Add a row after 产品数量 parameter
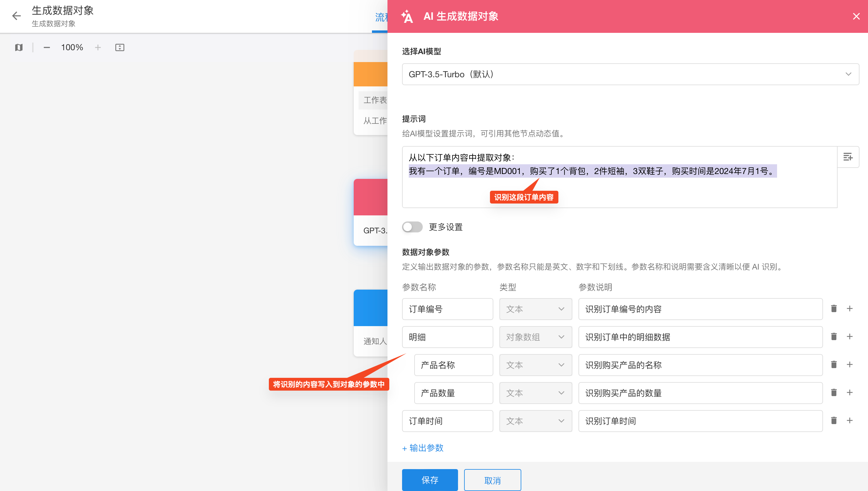The height and width of the screenshot is (491, 868). click(849, 392)
